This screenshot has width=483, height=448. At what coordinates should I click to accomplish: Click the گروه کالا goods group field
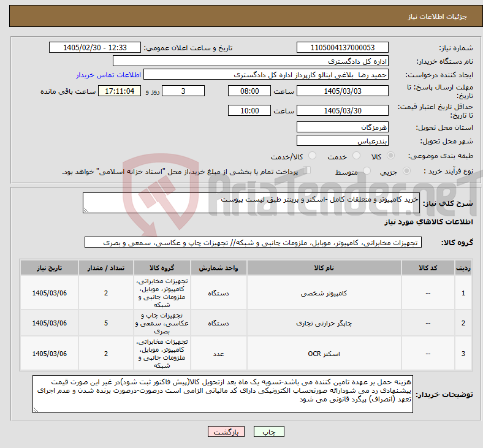pyautogui.click(x=253, y=242)
